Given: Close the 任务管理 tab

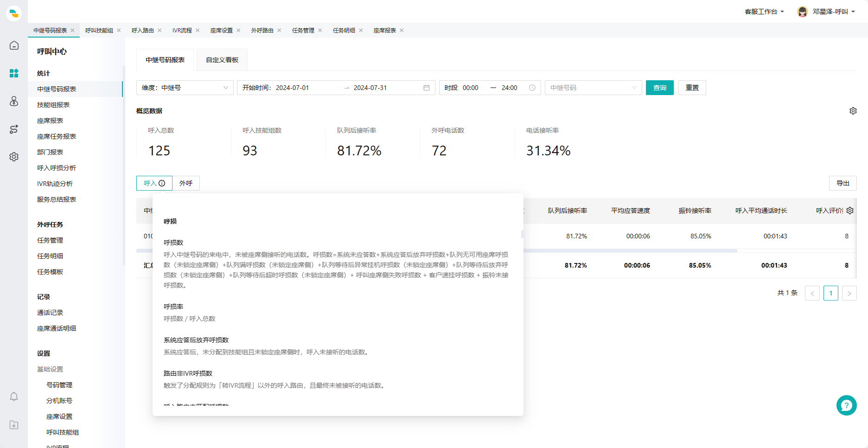Looking at the screenshot, I should [320, 30].
